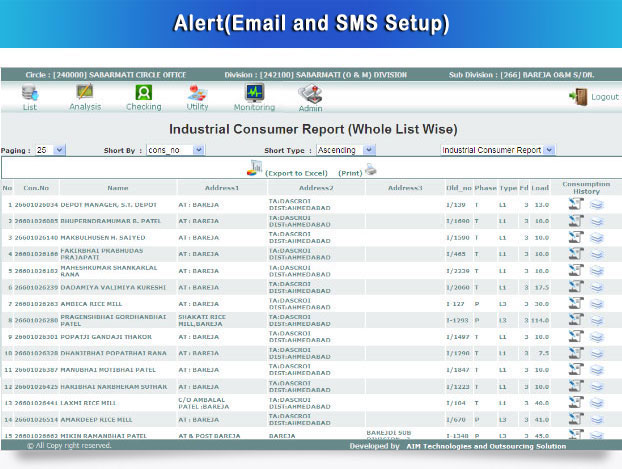Click the printer icon beside Print
Viewport: 622px width, 469px height.
click(x=371, y=170)
